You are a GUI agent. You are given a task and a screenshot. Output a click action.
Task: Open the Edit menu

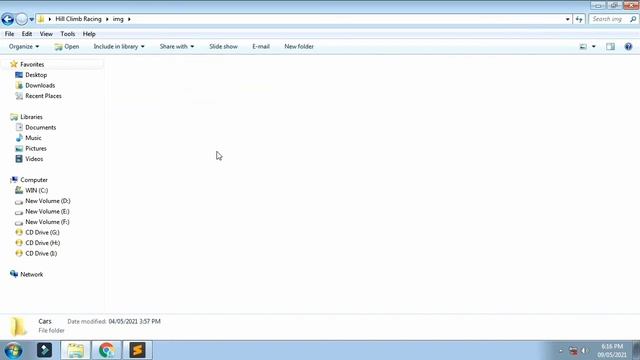27,34
